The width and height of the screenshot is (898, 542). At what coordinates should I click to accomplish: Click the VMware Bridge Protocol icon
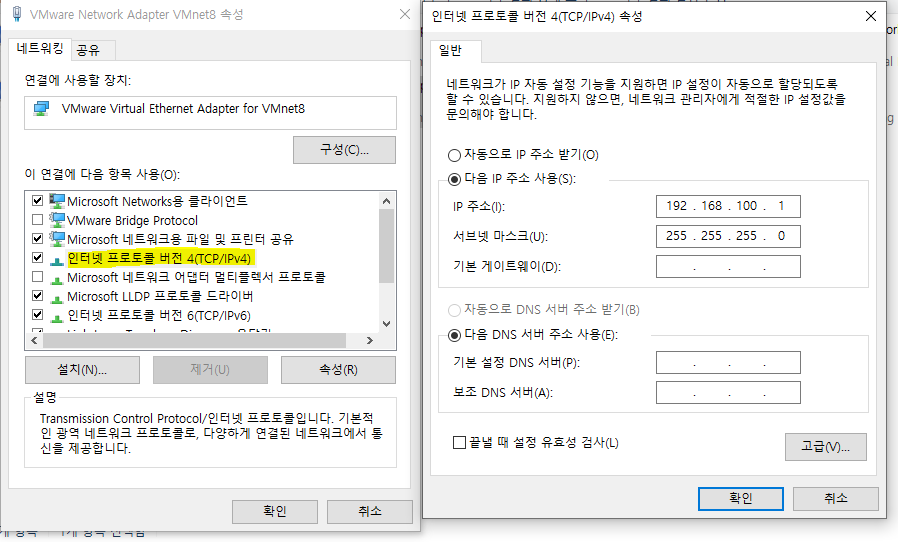[x=57, y=220]
